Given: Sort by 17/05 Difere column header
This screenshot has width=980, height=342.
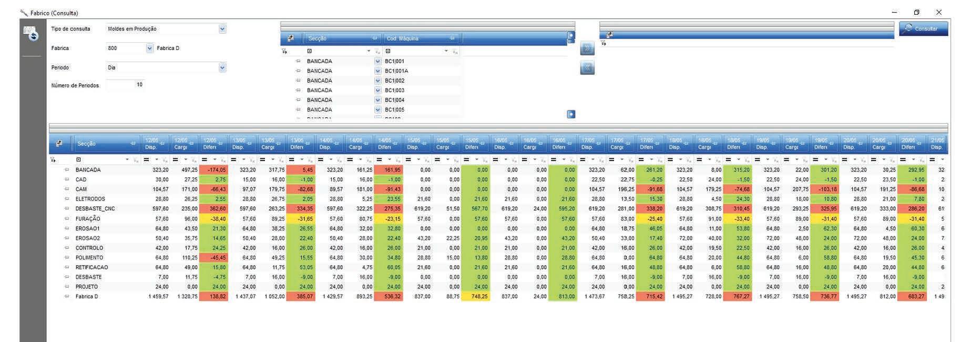Looking at the screenshot, I should [650, 144].
